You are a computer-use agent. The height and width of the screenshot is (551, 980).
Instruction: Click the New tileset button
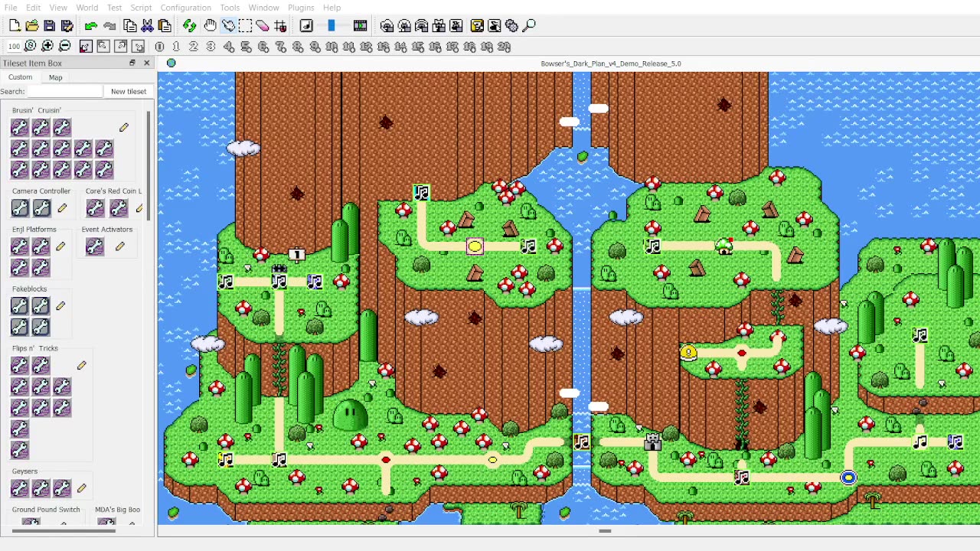[129, 92]
